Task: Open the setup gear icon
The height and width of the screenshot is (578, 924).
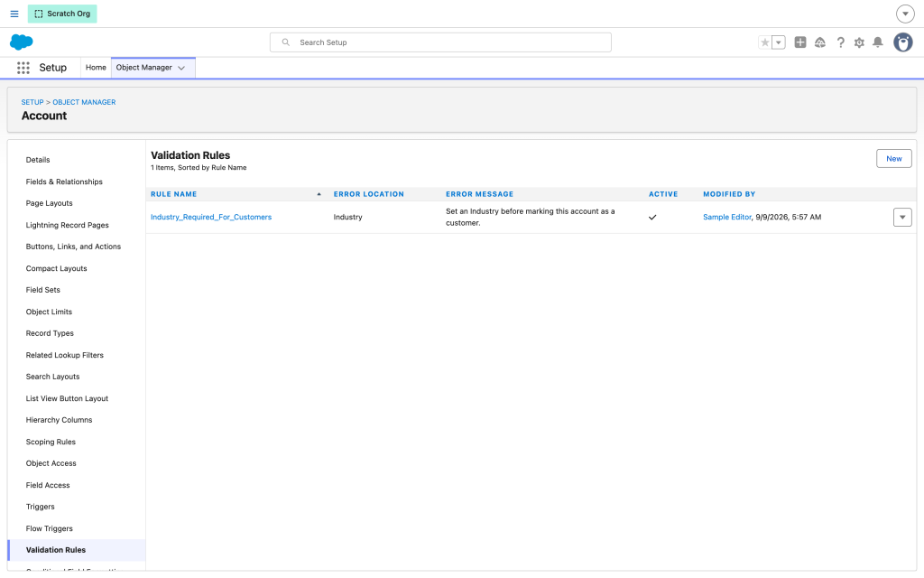Action: (x=859, y=42)
